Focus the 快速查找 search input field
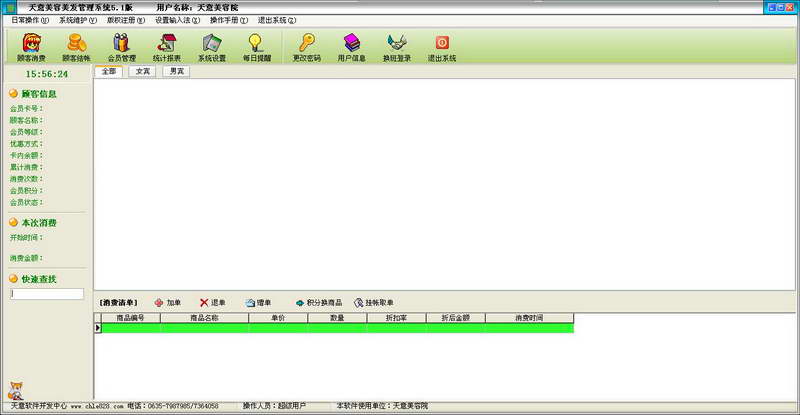 coord(47,294)
